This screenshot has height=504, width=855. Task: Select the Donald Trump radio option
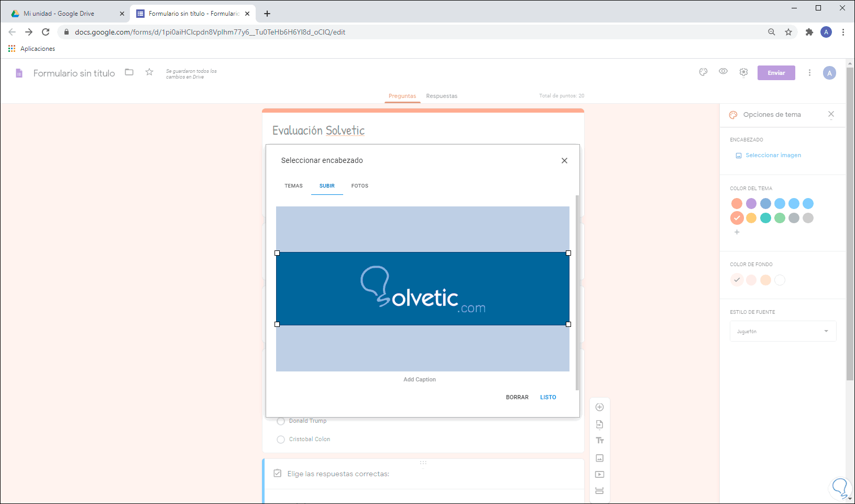click(281, 421)
